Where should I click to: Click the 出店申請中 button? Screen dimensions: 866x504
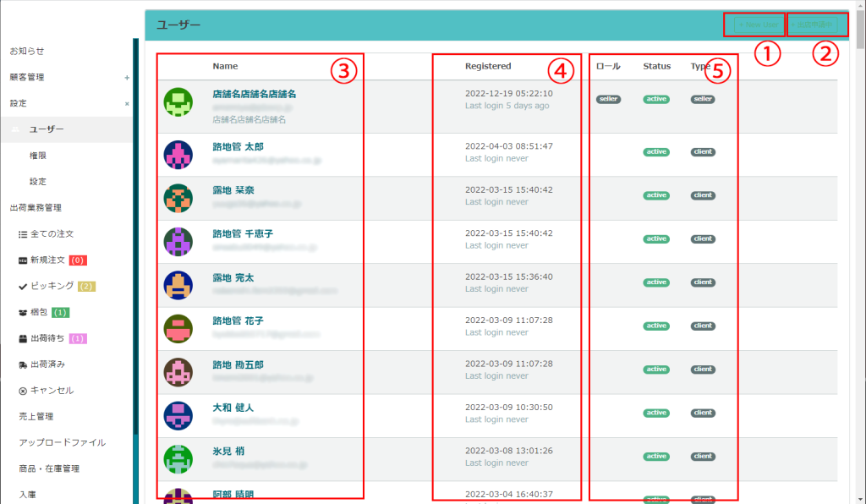point(816,25)
